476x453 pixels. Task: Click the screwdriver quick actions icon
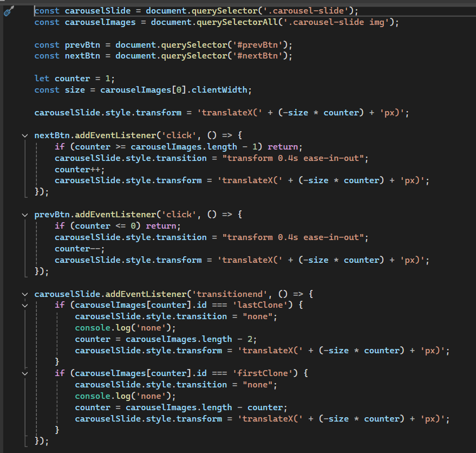click(x=9, y=11)
